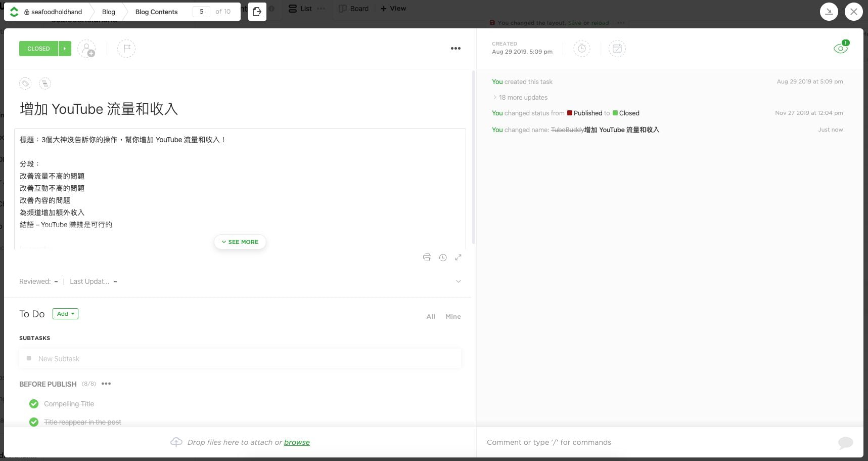Open the tags icon above title
The image size is (868, 461).
pyautogui.click(x=25, y=83)
